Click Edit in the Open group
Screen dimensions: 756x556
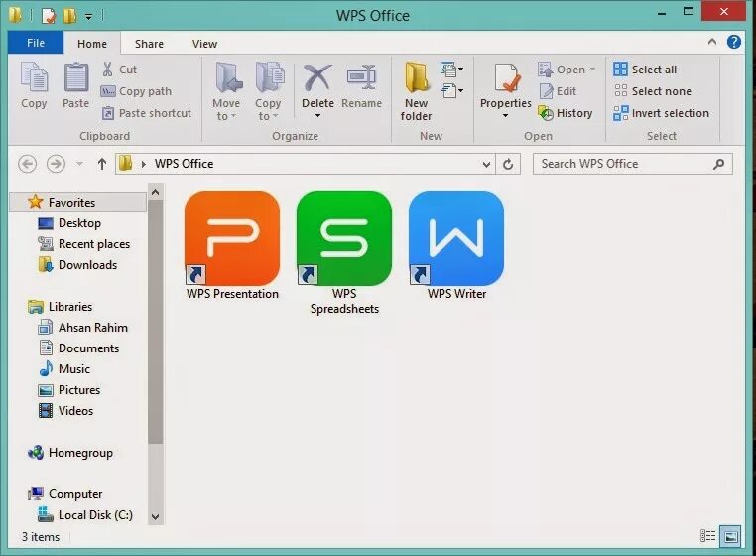[x=558, y=91]
